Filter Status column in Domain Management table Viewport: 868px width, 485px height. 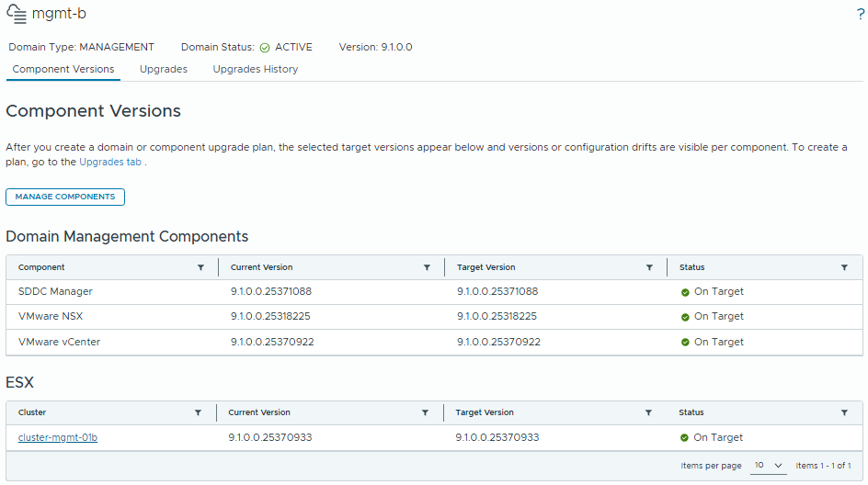point(844,267)
